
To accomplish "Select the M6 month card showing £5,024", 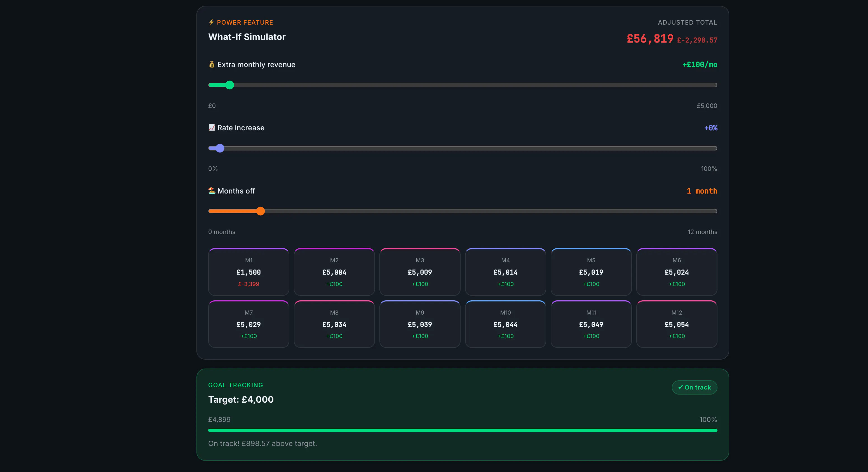I will click(x=677, y=272).
